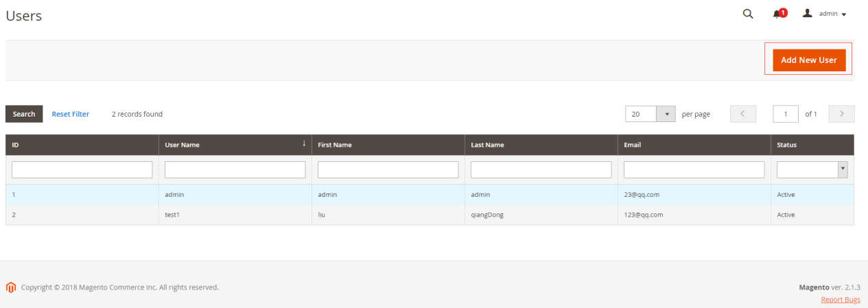This screenshot has width=868, height=308.
Task: Open notifications bell icon
Action: click(x=777, y=14)
